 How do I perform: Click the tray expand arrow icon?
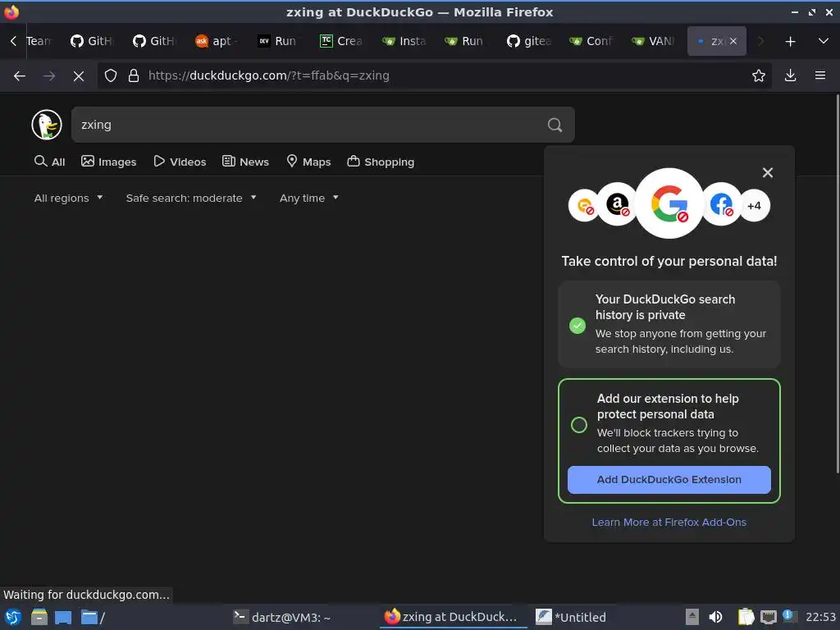692,617
